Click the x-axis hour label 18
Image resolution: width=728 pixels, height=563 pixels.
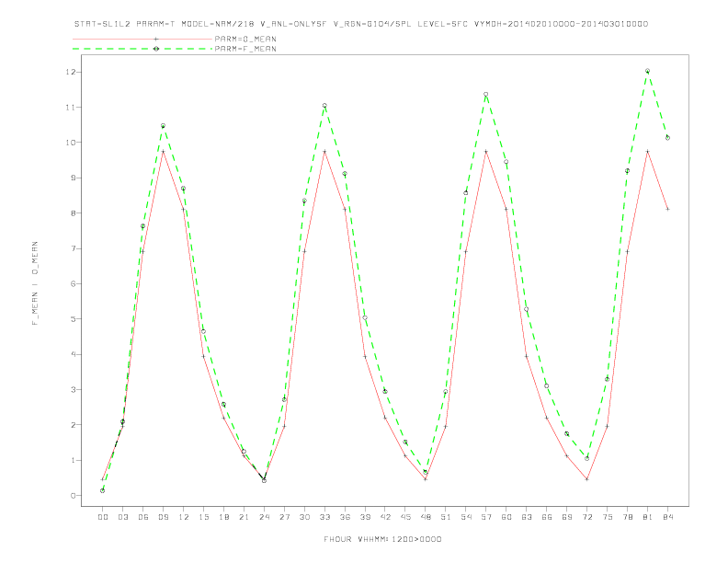[x=223, y=517]
